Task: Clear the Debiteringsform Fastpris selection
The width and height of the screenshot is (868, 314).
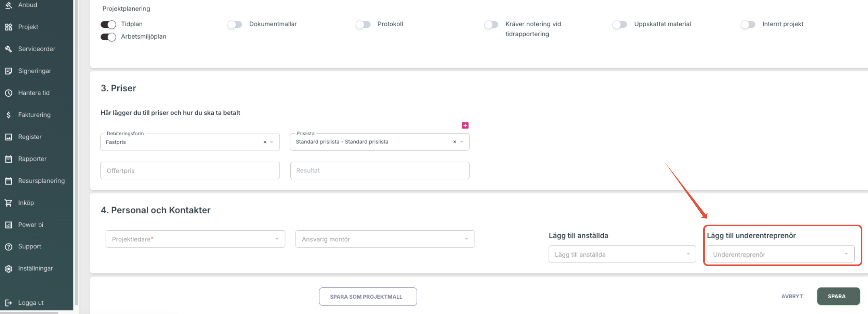Action: click(x=265, y=142)
